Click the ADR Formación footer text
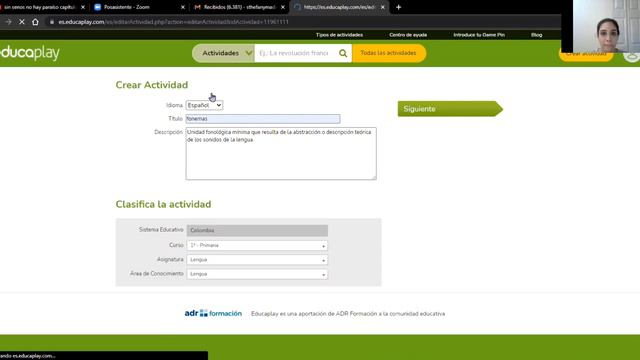Viewport: 640px width, 360px height. click(348, 314)
